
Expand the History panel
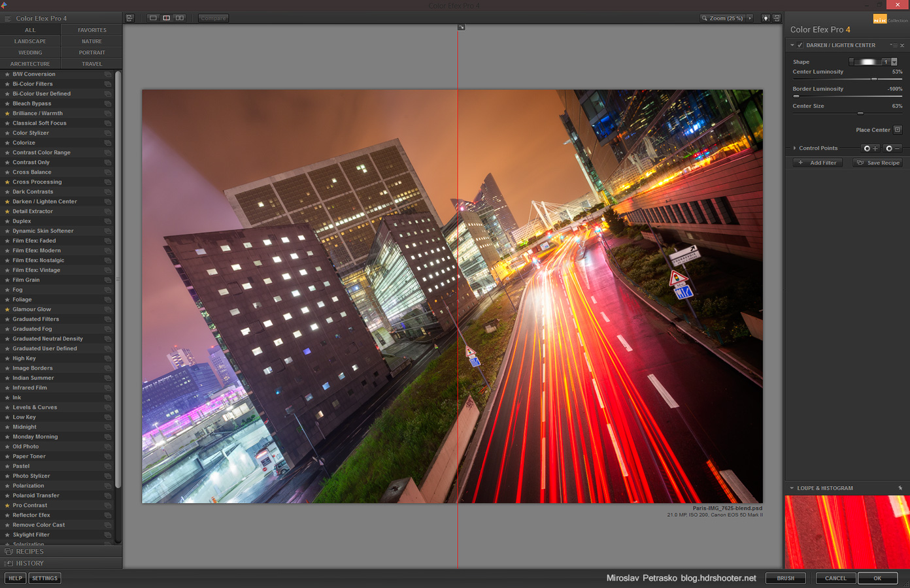[61, 563]
